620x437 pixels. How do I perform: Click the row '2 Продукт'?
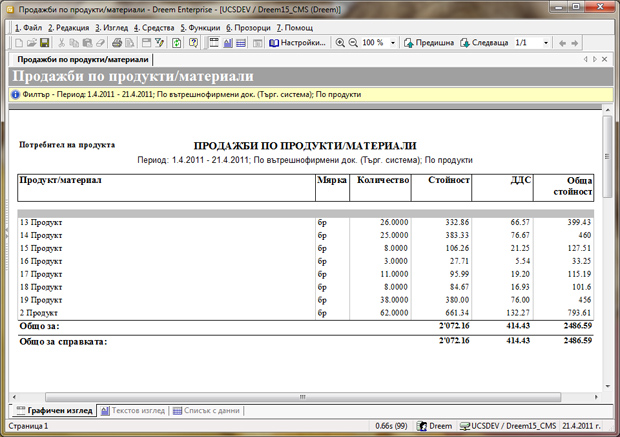pos(306,313)
